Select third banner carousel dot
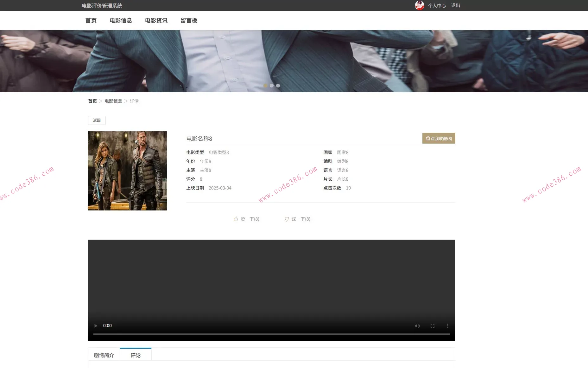Screen dimensions: 588x368 click(278, 86)
